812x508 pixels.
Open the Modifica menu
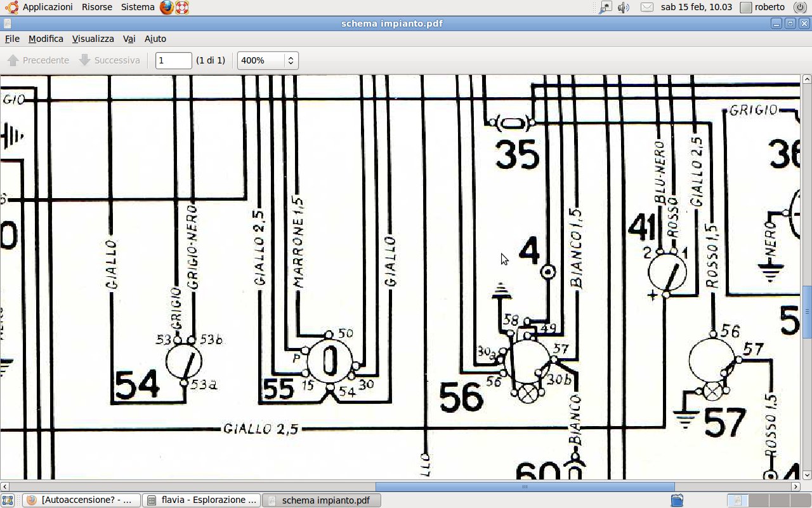pyautogui.click(x=46, y=39)
